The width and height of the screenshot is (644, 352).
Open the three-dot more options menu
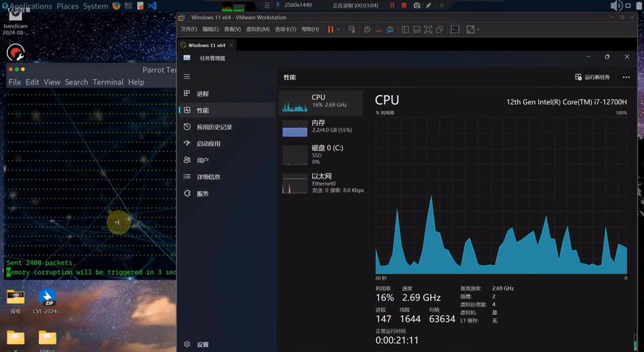pos(626,77)
